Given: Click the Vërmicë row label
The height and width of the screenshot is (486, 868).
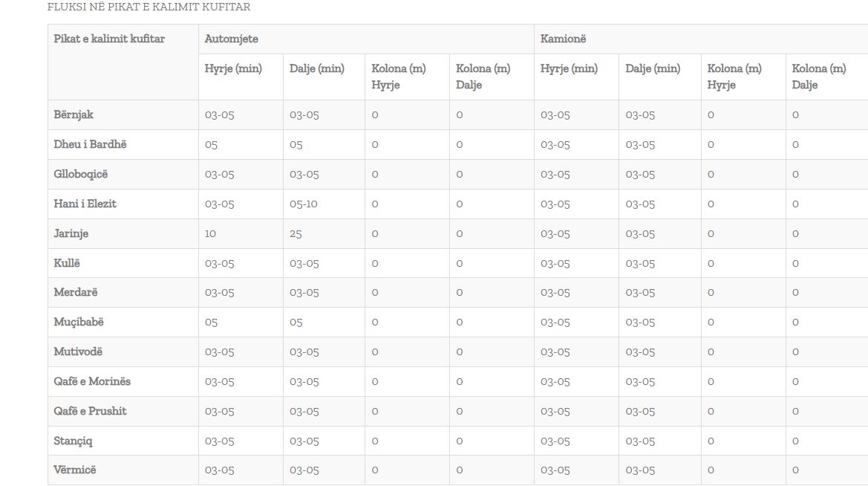Looking at the screenshot, I should pos(75,470).
